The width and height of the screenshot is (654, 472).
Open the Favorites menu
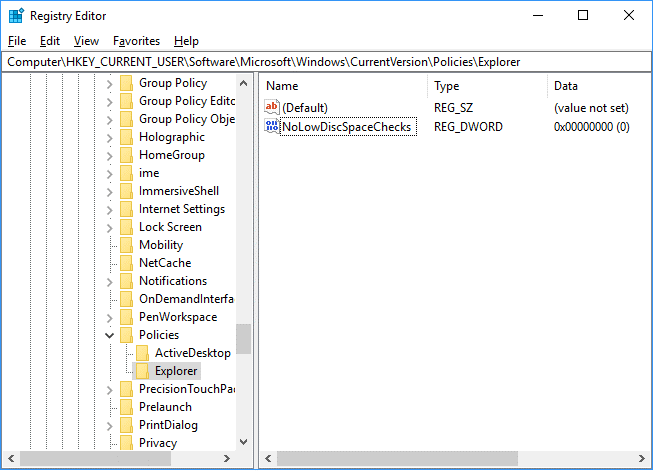tap(136, 41)
